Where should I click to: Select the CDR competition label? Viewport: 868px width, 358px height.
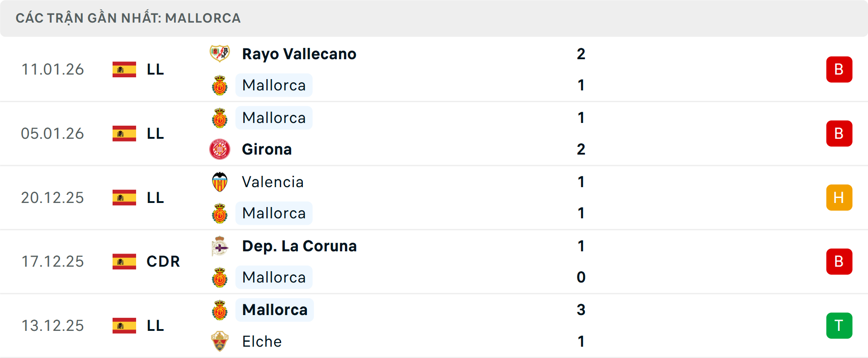click(x=163, y=261)
